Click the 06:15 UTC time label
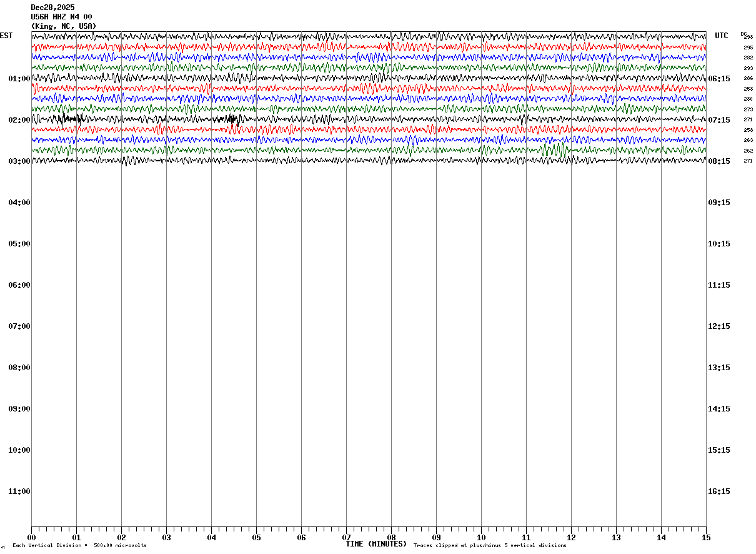The image size is (756, 554). tap(719, 79)
